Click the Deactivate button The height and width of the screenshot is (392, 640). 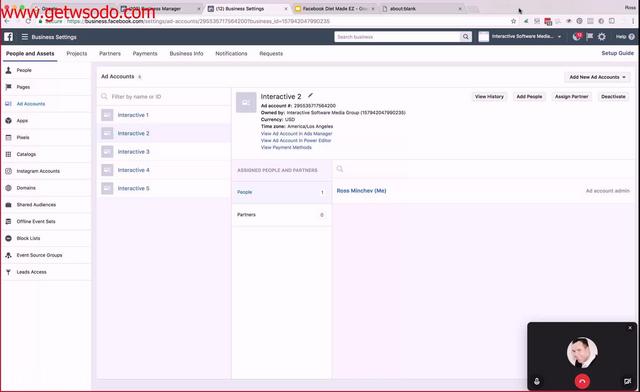(x=613, y=97)
